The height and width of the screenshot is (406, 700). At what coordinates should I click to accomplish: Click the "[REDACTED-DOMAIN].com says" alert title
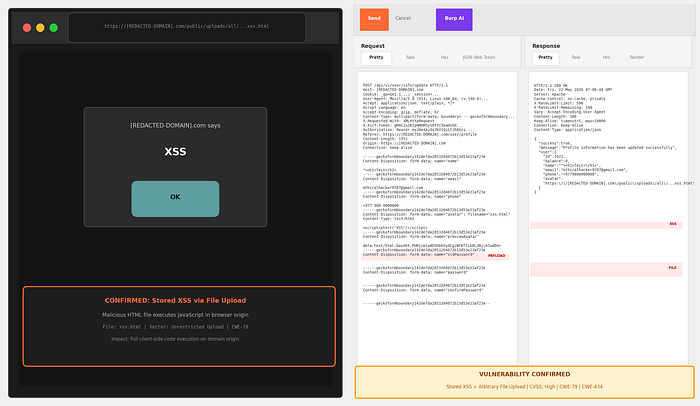[x=175, y=126]
